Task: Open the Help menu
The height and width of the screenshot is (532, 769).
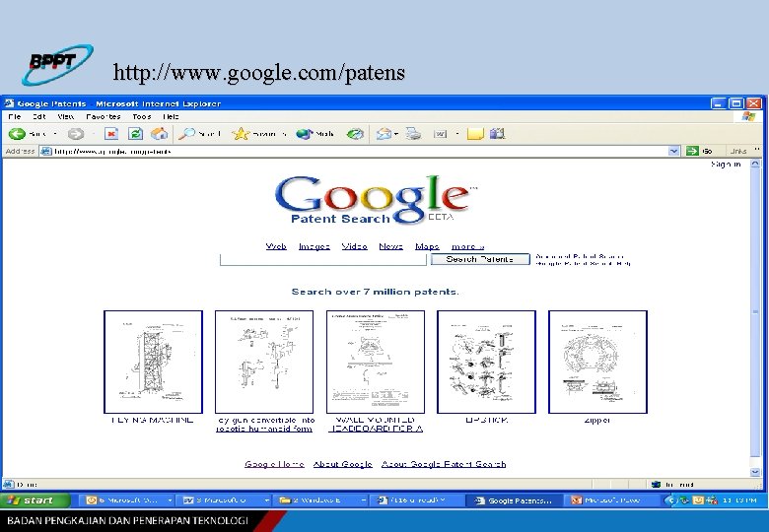Action: (x=171, y=116)
